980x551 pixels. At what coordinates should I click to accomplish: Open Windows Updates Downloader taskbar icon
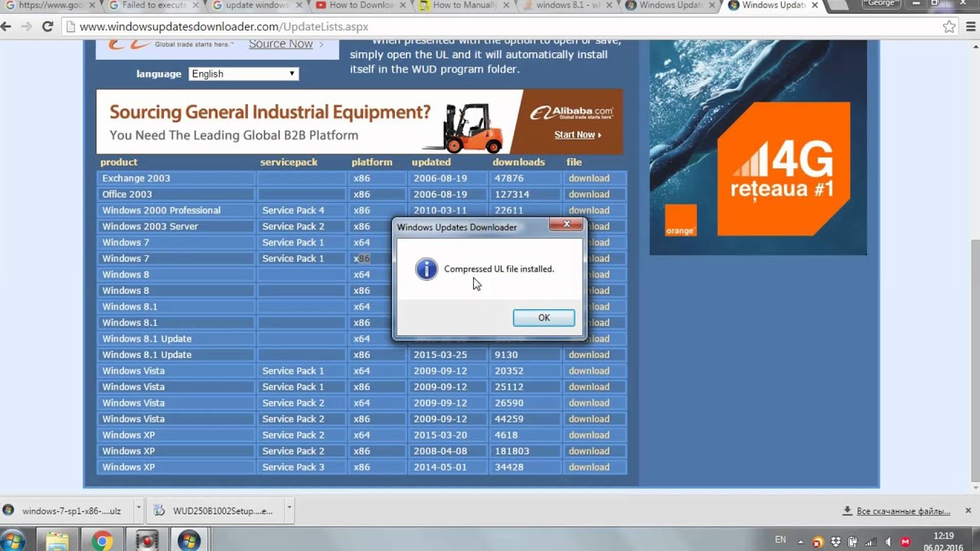188,541
